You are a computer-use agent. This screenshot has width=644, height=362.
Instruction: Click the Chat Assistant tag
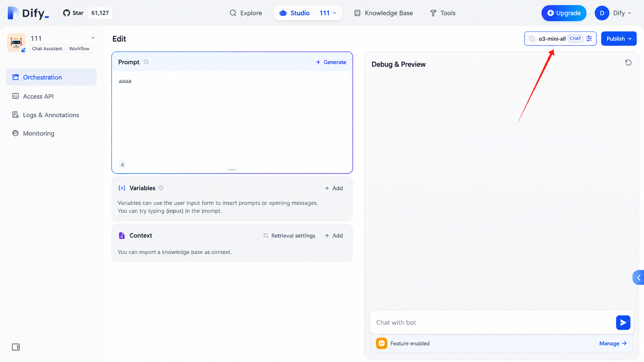click(47, 48)
